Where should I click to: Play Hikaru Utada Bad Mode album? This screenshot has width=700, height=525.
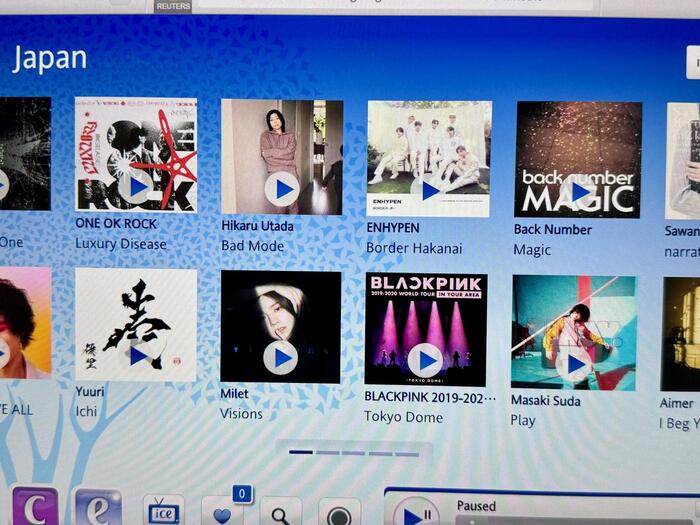[x=282, y=189]
